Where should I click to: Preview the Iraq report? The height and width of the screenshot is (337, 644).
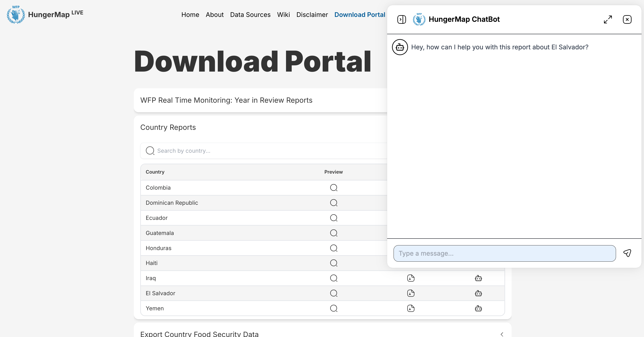coord(334,278)
